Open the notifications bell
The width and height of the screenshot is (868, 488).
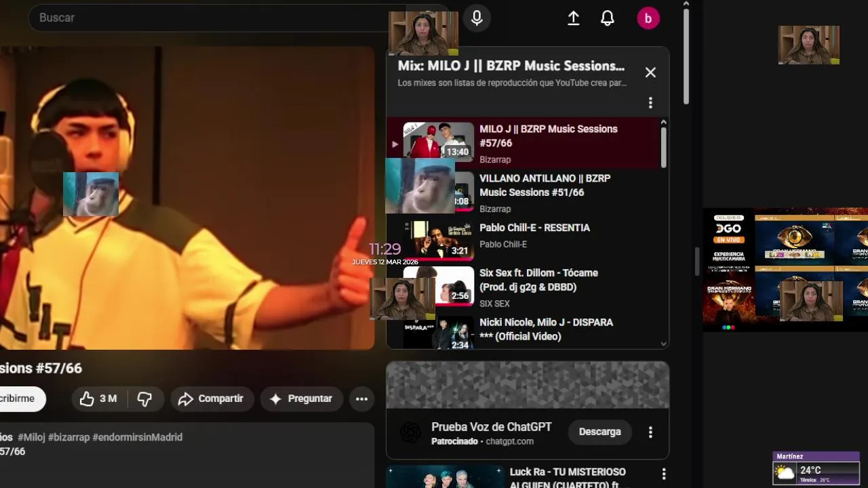coord(608,18)
